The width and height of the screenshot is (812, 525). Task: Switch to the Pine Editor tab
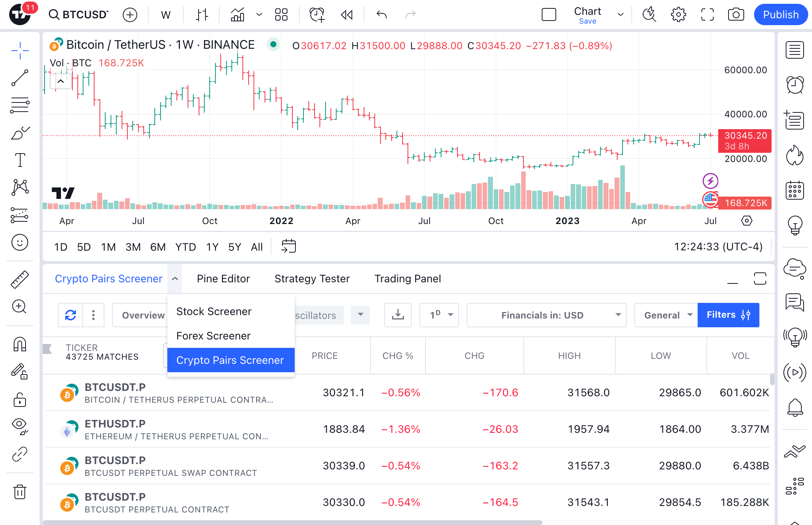pos(223,279)
